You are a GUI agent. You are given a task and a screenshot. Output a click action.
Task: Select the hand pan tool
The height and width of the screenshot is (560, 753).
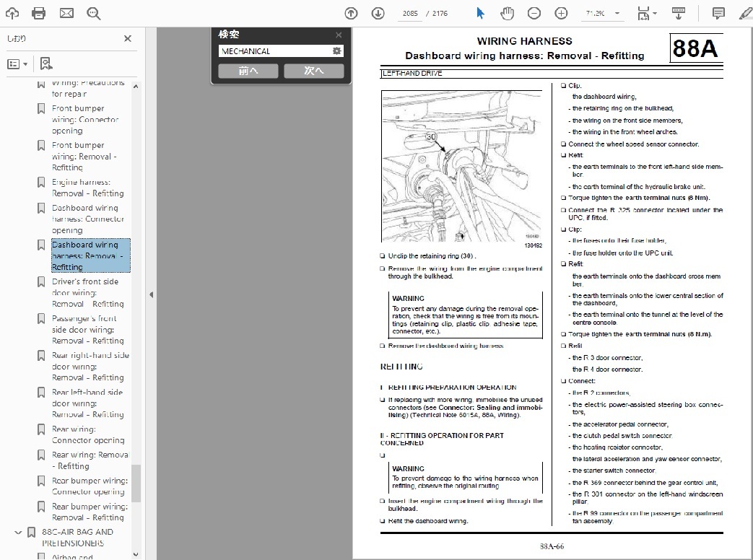[507, 13]
